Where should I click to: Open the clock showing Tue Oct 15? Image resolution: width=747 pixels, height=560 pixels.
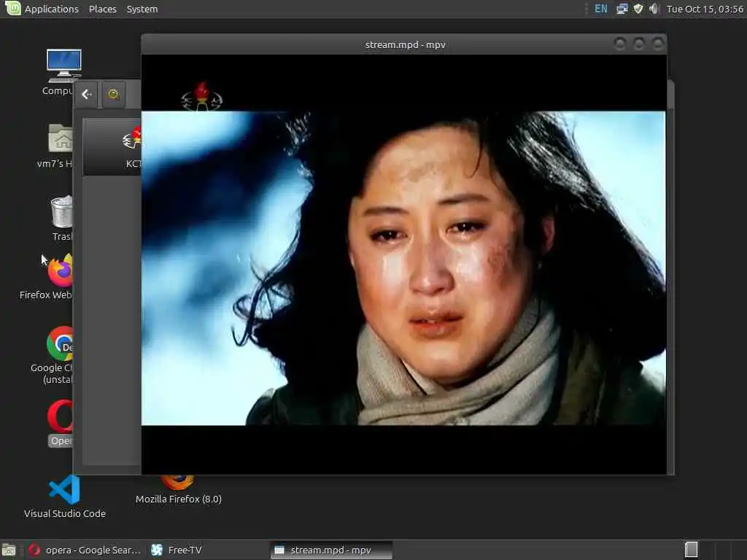click(705, 9)
